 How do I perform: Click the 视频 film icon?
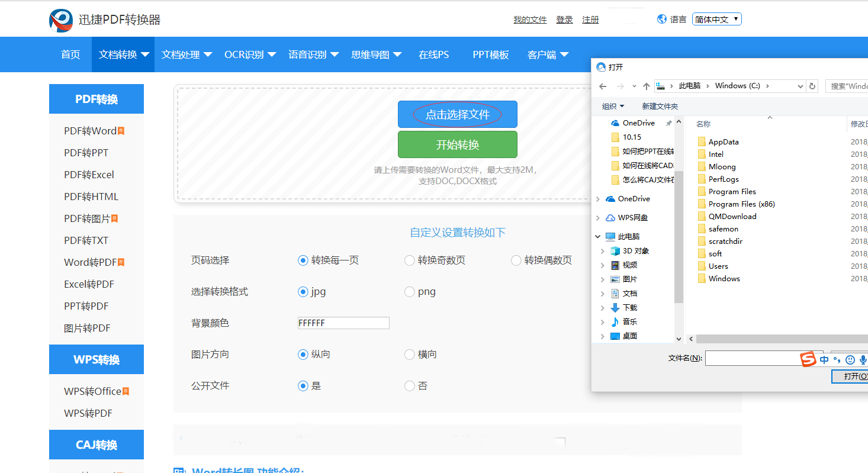[x=615, y=265]
